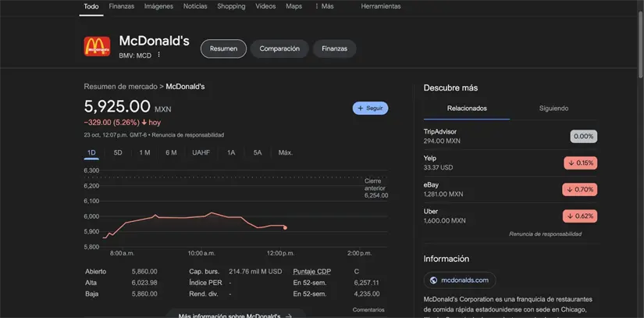Viewport: 644px width, 318px height.
Task: Open the three-dot menu beside BMV: MCD
Action: (159, 55)
